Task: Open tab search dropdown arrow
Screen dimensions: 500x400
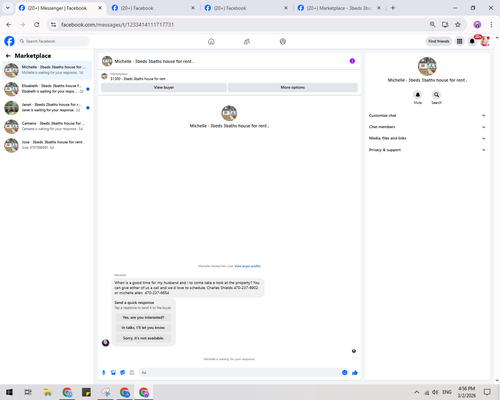Action: click(8, 8)
